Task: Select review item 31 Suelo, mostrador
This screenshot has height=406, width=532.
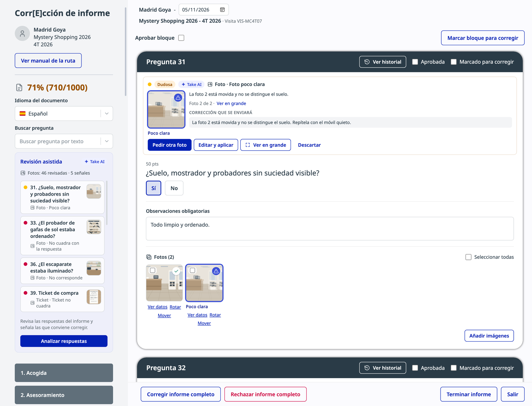Action: pos(63,197)
